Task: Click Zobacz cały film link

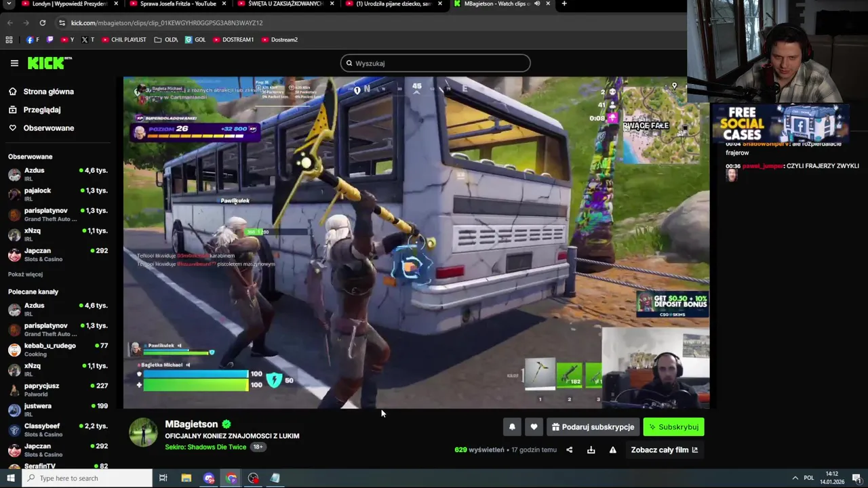Action: click(664, 450)
